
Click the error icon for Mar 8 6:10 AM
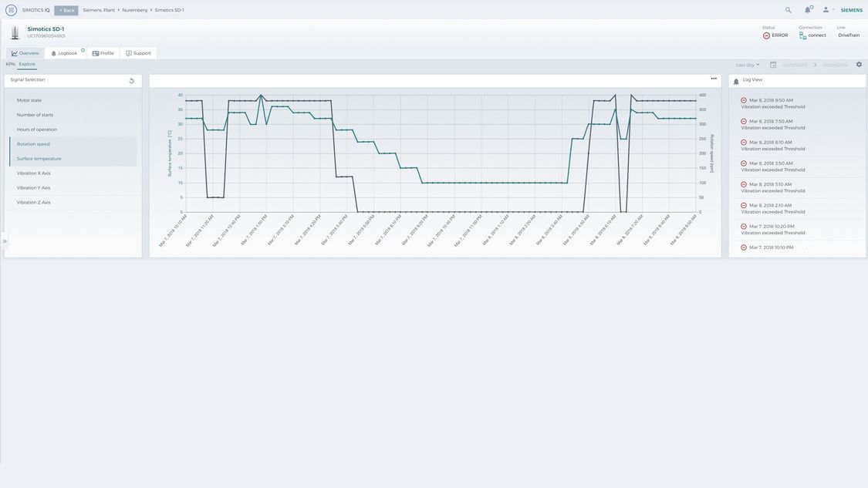coord(744,142)
